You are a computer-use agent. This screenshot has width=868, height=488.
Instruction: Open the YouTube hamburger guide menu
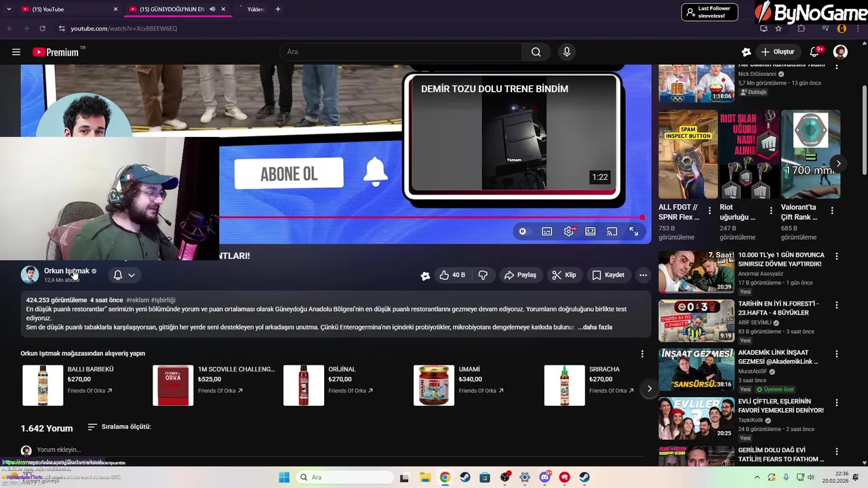click(x=16, y=52)
